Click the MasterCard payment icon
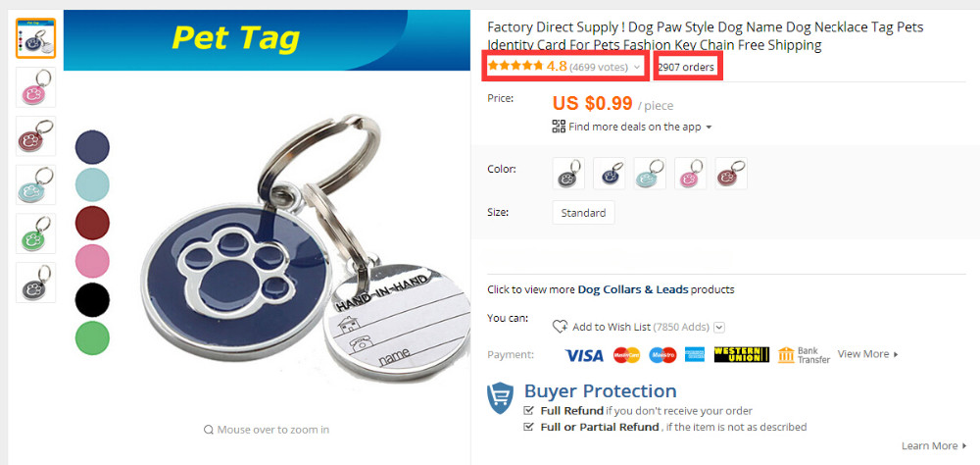980x465 pixels. (626, 355)
